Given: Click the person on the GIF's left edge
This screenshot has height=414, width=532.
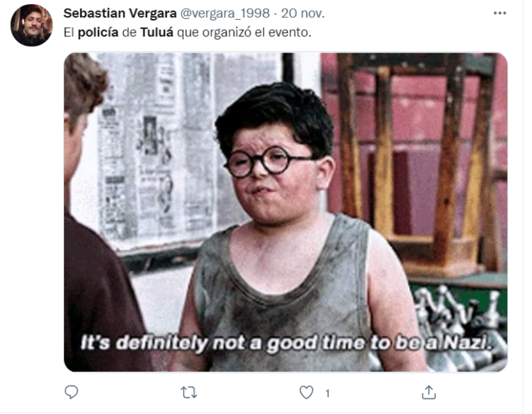Looking at the screenshot, I should click(98, 212).
